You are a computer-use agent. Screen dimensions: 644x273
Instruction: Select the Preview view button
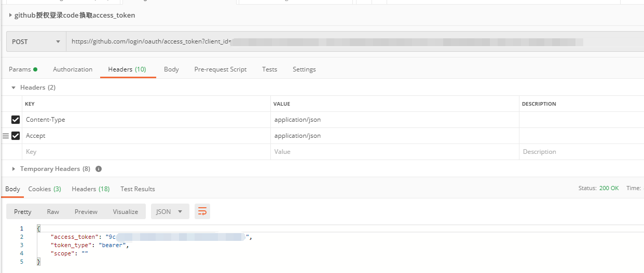[86, 211]
